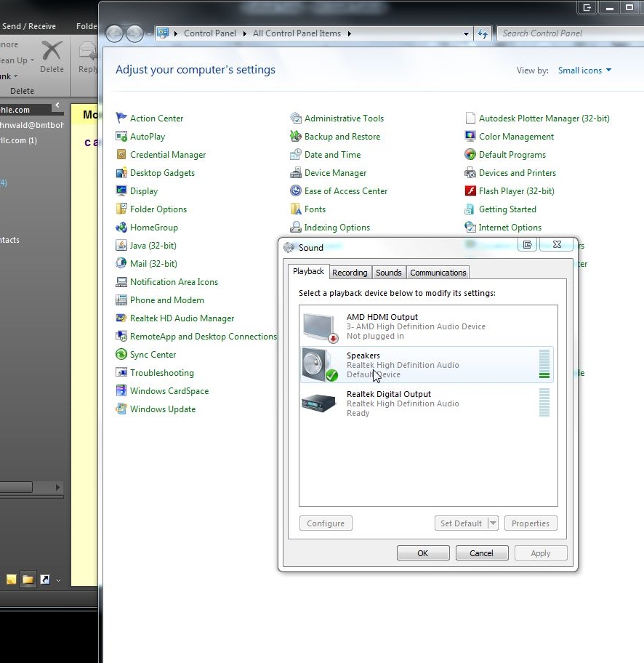Click the Display monitor icon
The image size is (644, 663).
point(121,190)
